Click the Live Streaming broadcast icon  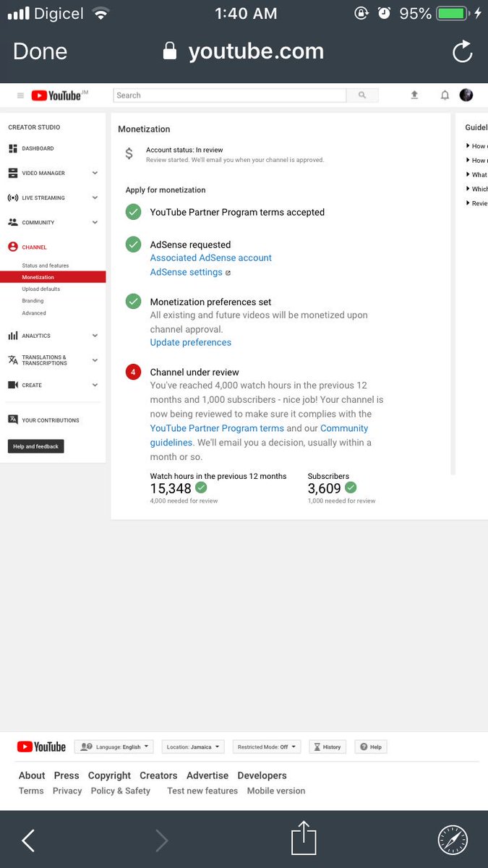(13, 197)
